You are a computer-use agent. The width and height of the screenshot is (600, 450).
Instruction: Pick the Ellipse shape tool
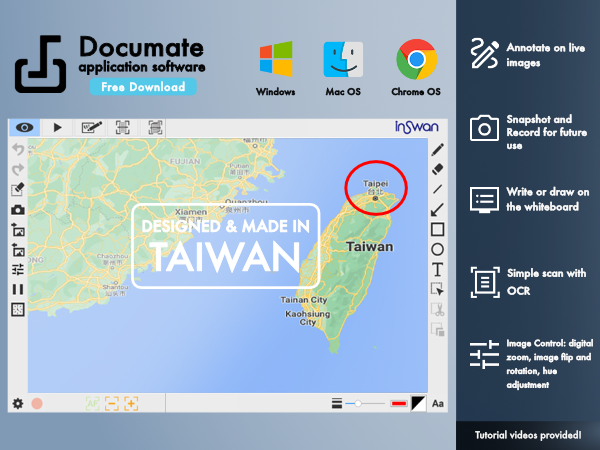pyautogui.click(x=437, y=249)
